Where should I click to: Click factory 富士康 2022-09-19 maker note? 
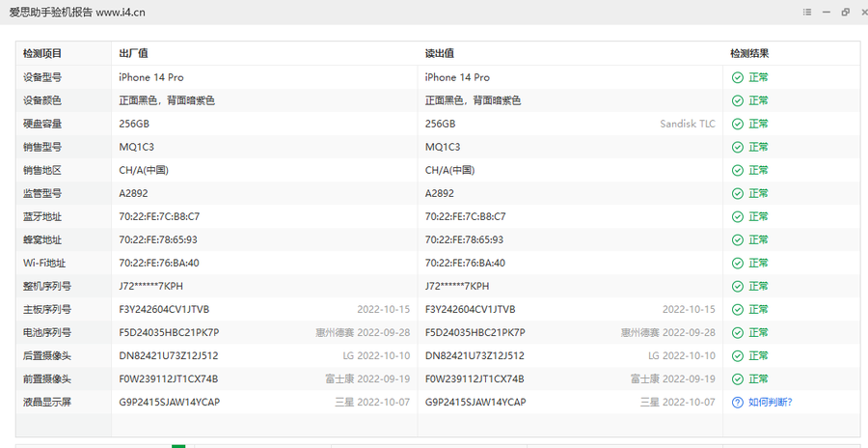coord(367,379)
